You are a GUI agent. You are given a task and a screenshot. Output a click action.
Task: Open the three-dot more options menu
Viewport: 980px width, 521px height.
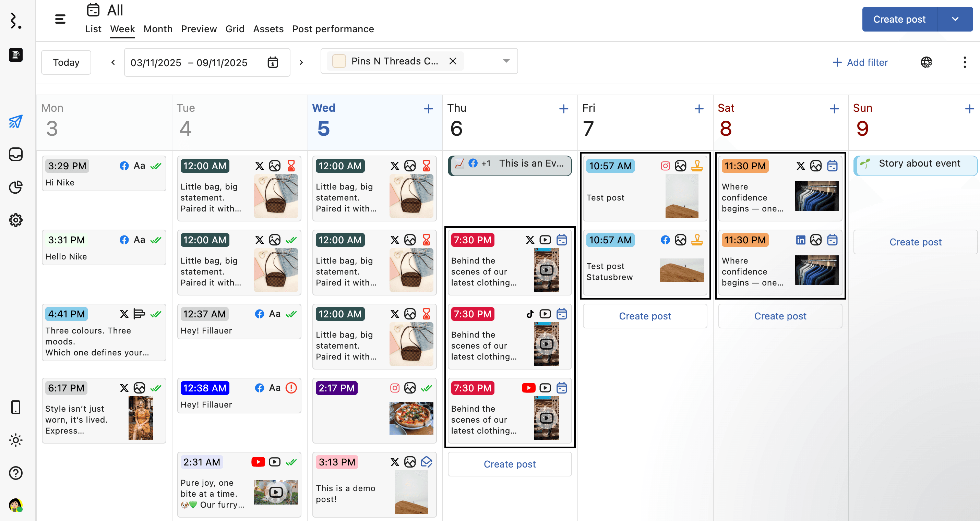click(965, 62)
